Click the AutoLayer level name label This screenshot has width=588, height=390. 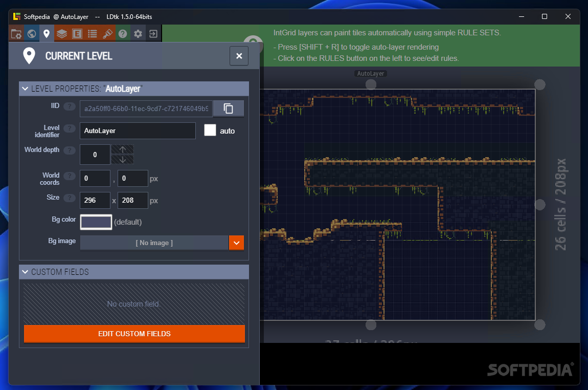pos(371,74)
